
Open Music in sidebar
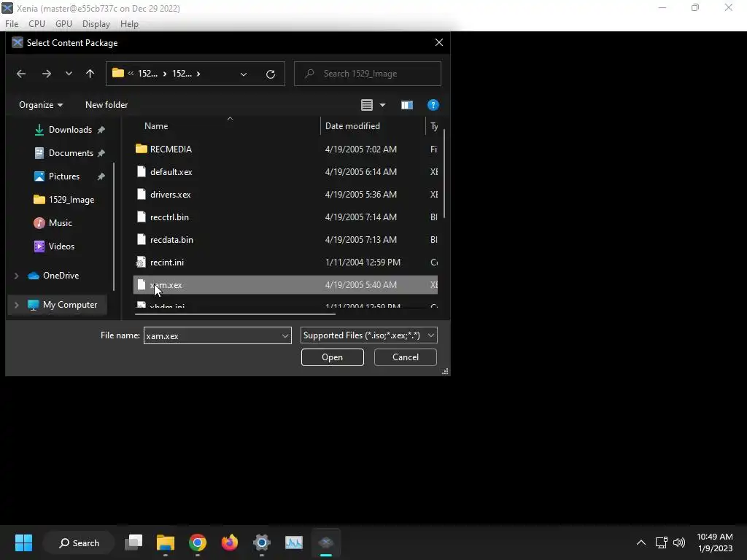pos(60,223)
